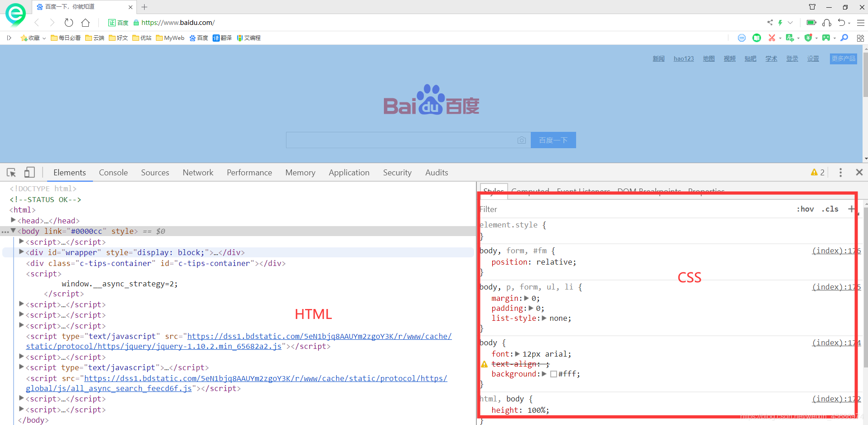Click the green lightning speed mode icon

780,22
